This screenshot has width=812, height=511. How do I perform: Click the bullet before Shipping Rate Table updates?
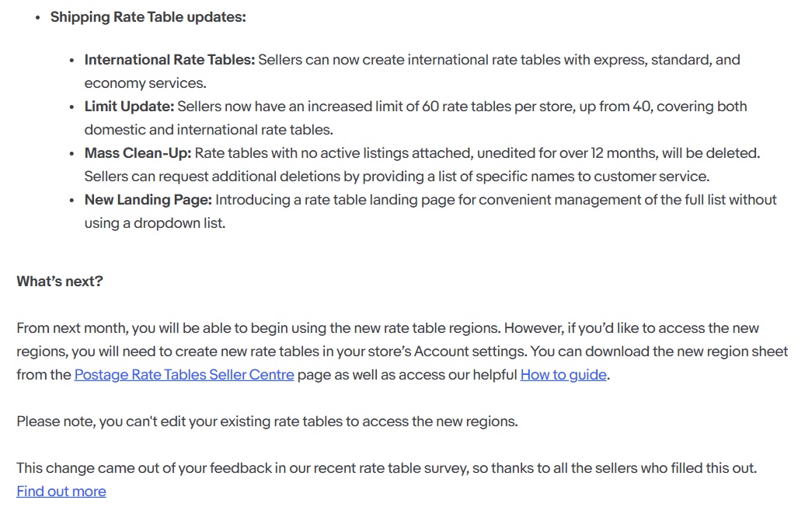[x=37, y=18]
